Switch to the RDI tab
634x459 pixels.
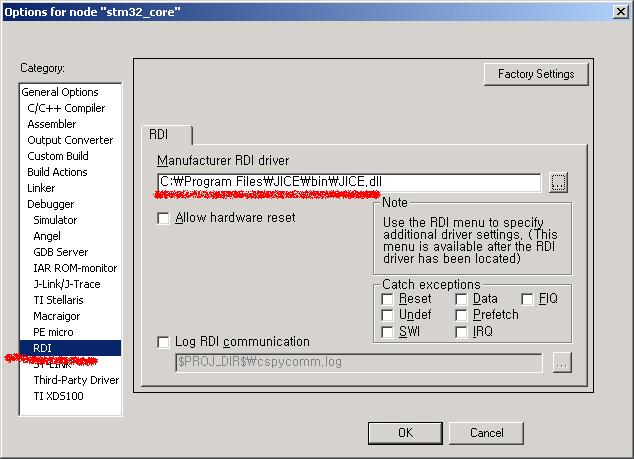[159, 134]
